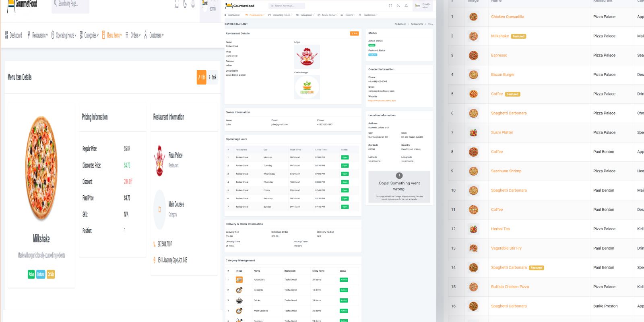Toggle fullscreen icon in restaurant view panel

point(390,6)
